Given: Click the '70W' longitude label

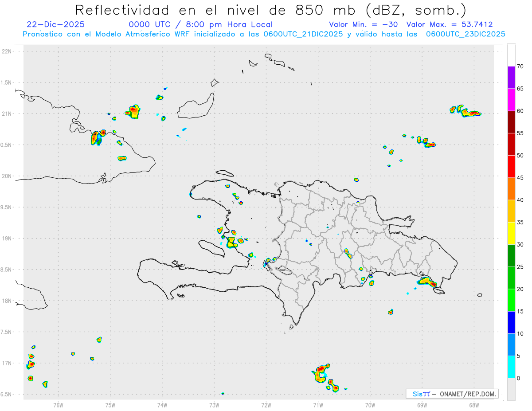Looking at the screenshot, I should tap(370, 405).
